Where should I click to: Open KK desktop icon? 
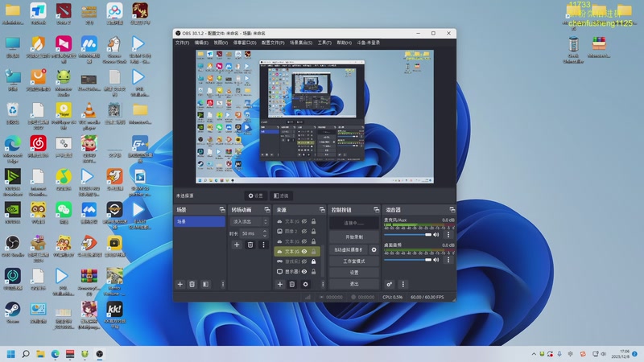click(114, 315)
